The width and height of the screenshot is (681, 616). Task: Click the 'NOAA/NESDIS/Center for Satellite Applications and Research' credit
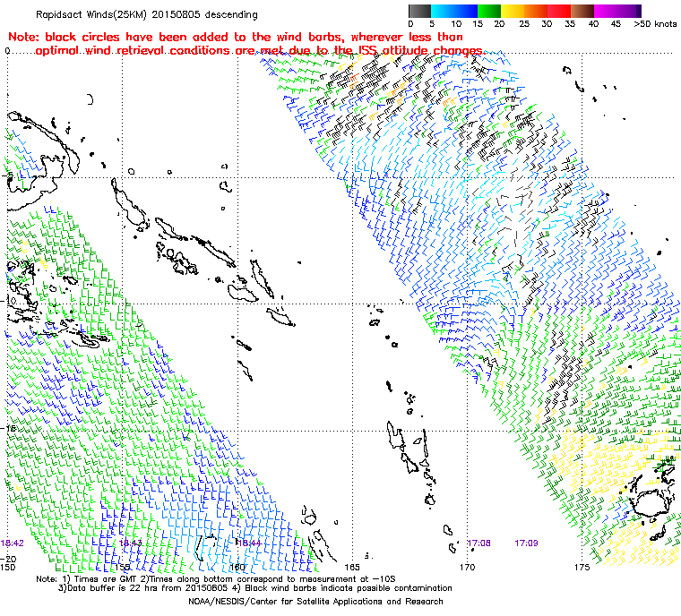(315, 602)
